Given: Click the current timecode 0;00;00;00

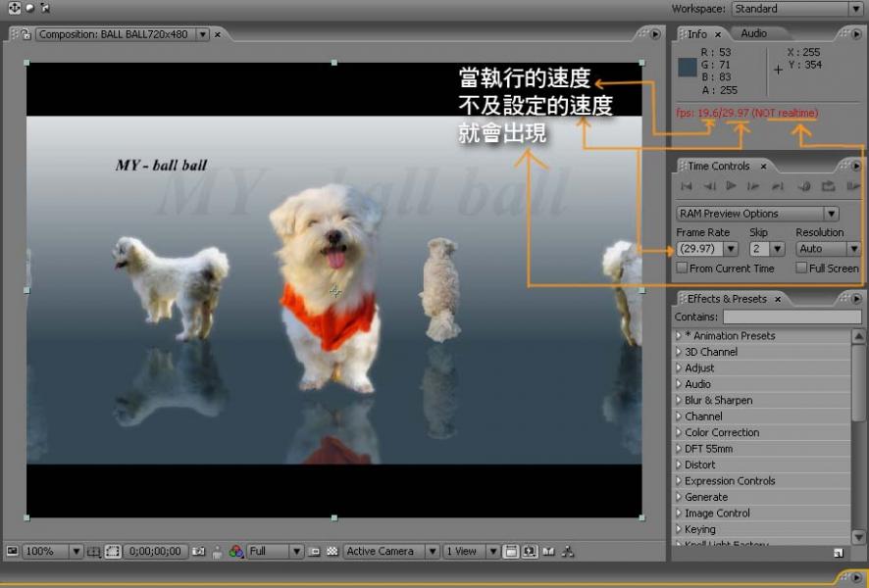Looking at the screenshot, I should tap(155, 552).
